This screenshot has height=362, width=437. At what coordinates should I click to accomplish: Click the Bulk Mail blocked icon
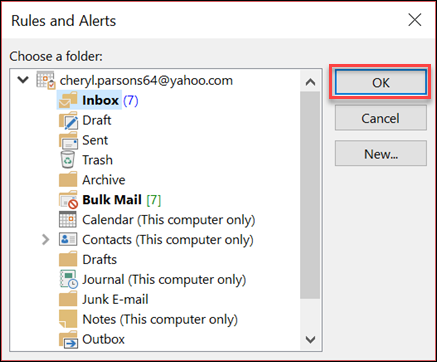click(68, 200)
